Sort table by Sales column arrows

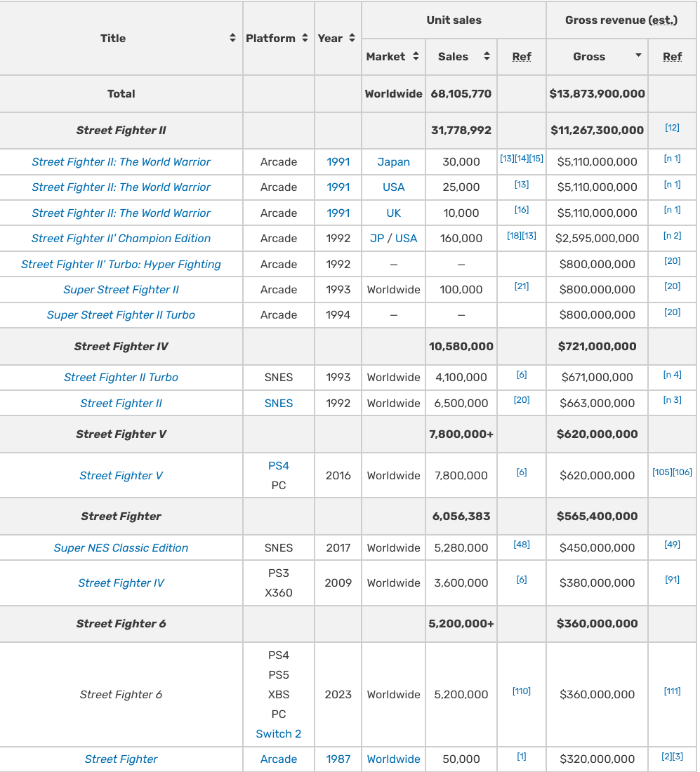click(487, 56)
